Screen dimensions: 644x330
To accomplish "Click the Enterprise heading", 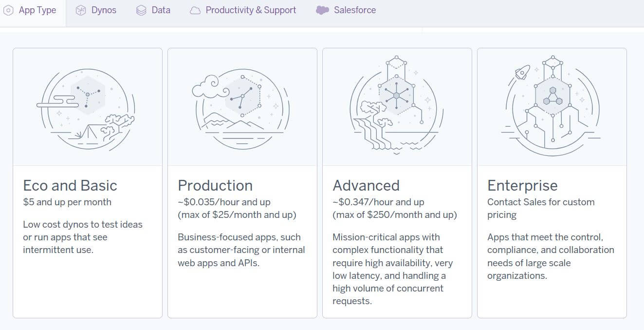I will [522, 185].
